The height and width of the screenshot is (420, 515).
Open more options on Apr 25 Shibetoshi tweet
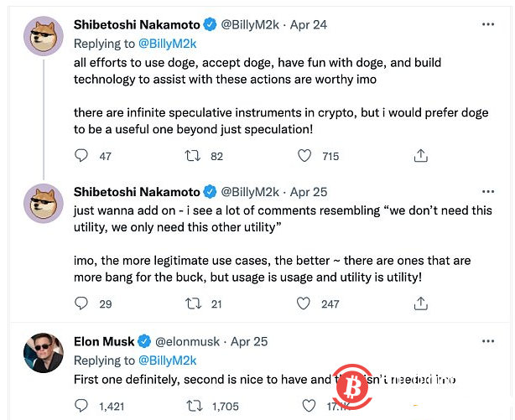[488, 191]
